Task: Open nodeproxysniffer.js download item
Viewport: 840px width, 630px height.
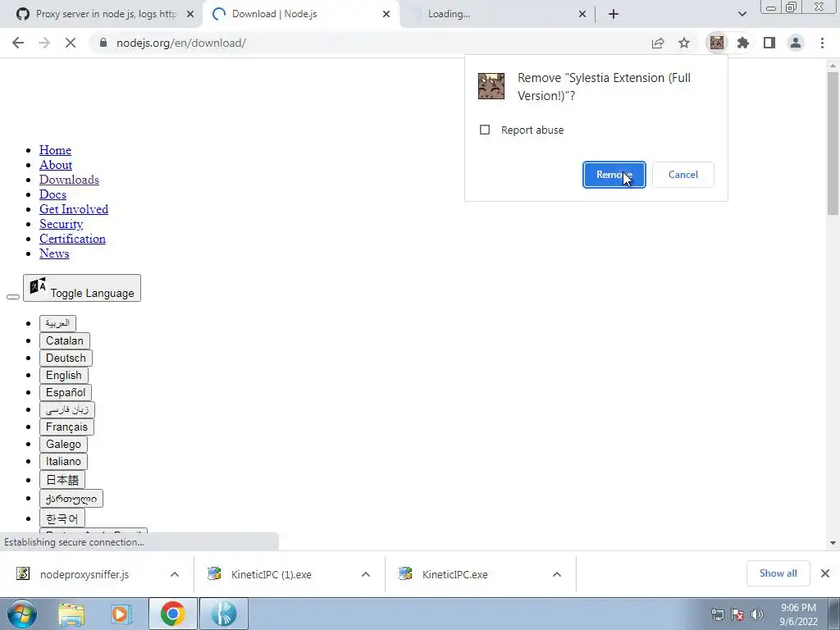Action: click(x=84, y=574)
